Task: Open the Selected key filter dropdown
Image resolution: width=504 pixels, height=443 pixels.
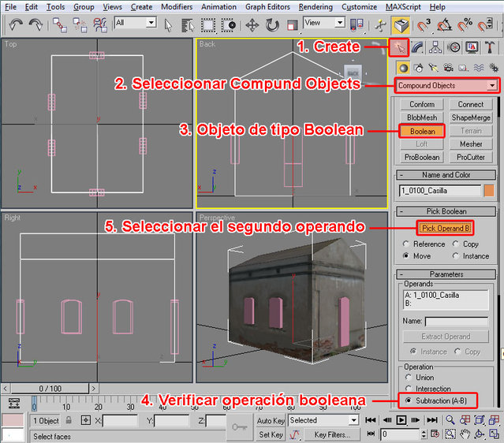Action: [x=353, y=421]
